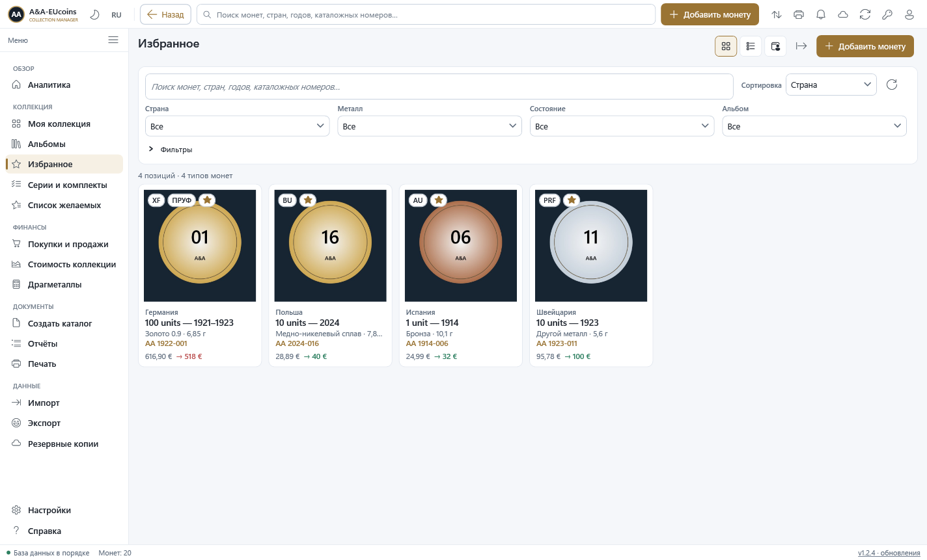This screenshot has height=560, width=927.
Task: Open the Состояние filter dropdown
Action: pyautogui.click(x=622, y=126)
